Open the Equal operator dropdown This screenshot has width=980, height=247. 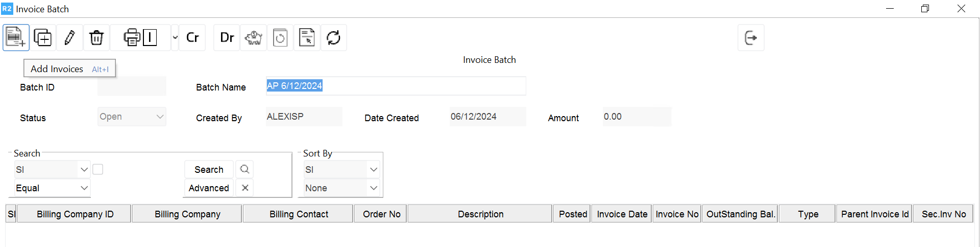[84, 188]
